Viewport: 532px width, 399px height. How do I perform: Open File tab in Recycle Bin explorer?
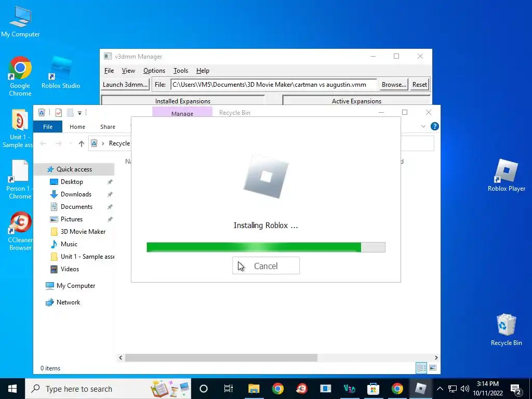click(x=47, y=127)
